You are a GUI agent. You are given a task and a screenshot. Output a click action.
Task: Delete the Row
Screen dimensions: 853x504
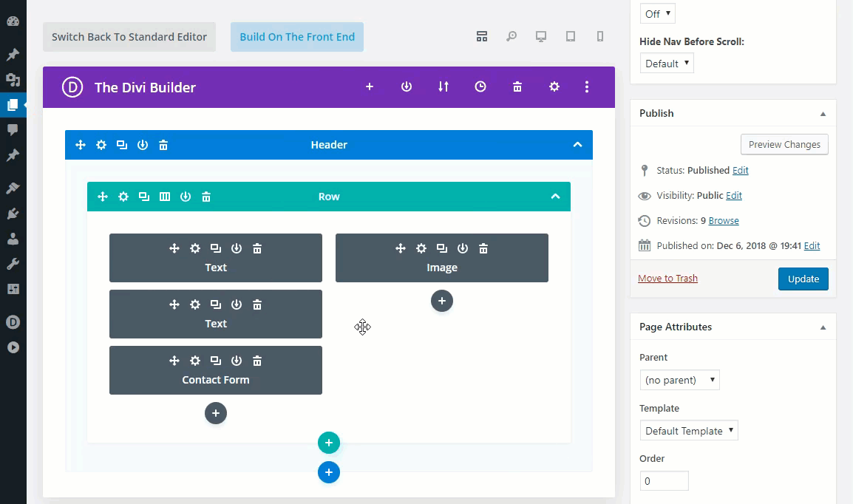(x=206, y=197)
